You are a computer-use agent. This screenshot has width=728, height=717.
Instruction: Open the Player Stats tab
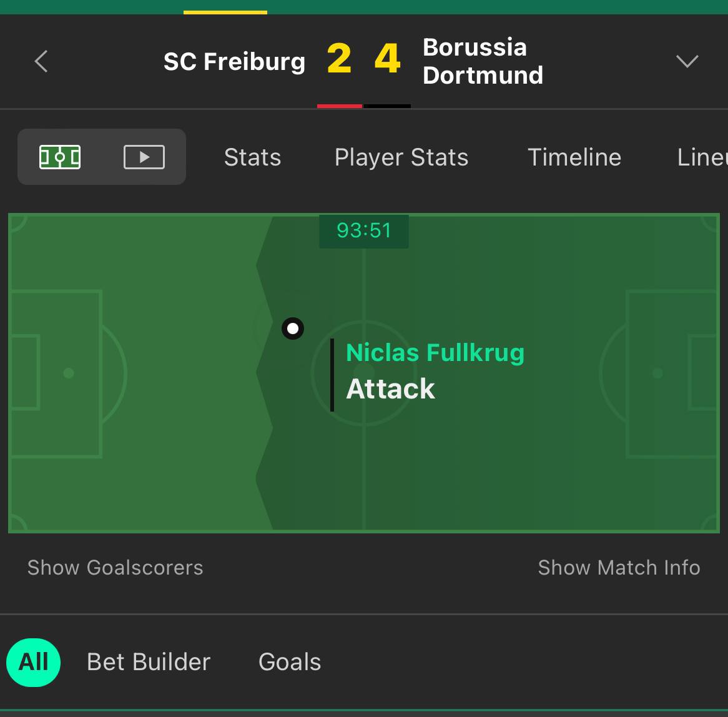[x=401, y=158]
